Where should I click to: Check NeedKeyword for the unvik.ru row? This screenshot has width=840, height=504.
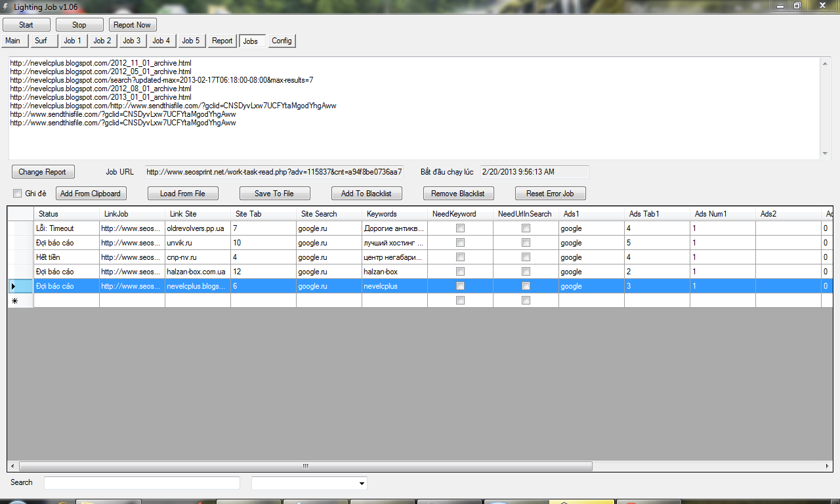click(x=460, y=243)
